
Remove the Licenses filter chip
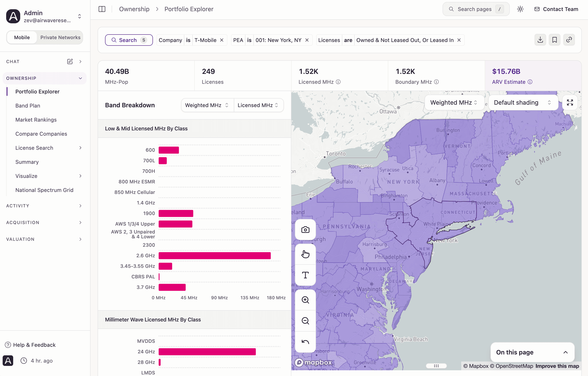(459, 40)
